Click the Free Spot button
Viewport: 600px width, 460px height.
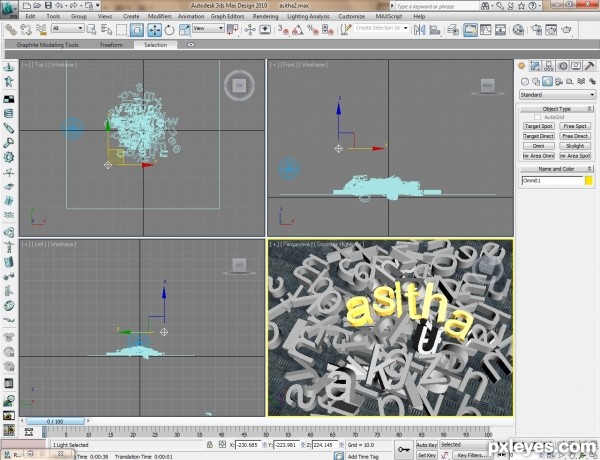[x=575, y=126]
